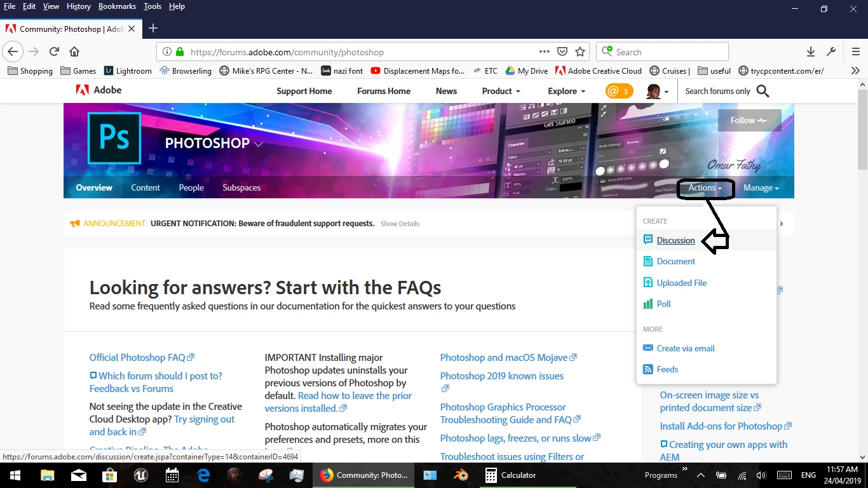Switch to the People tab

[x=191, y=187]
